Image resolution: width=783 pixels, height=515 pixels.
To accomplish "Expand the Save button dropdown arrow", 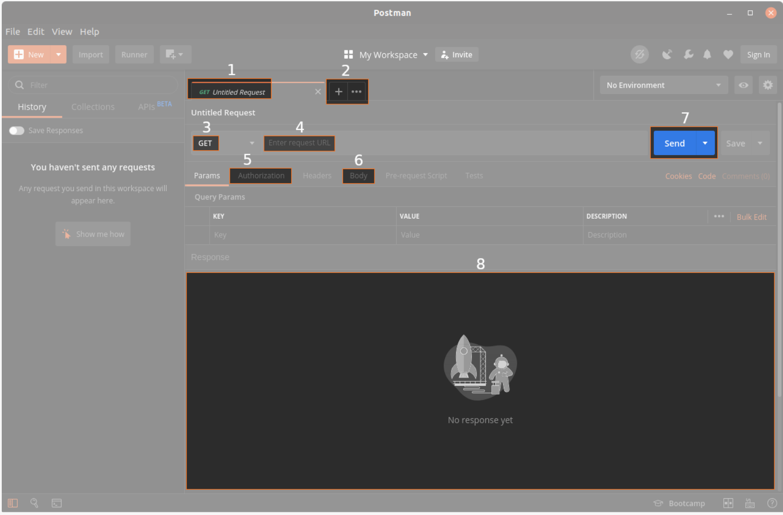I will (x=760, y=143).
